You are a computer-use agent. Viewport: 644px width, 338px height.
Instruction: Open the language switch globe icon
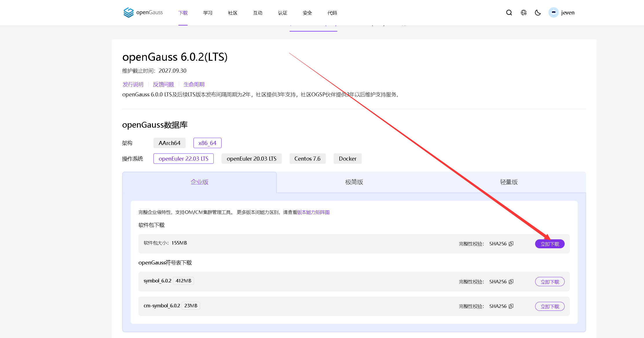[x=524, y=12]
